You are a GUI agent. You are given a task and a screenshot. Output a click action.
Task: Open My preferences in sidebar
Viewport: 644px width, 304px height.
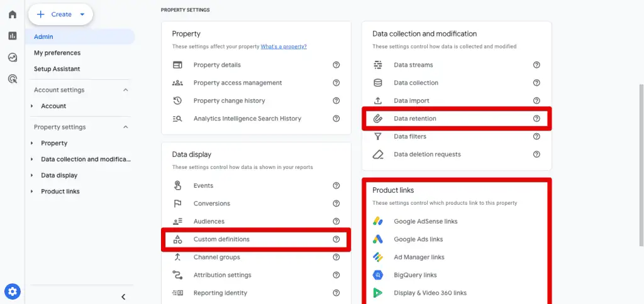coord(57,53)
